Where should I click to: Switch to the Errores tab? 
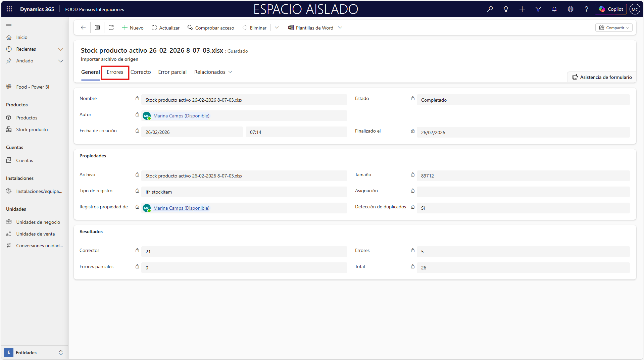tap(115, 72)
